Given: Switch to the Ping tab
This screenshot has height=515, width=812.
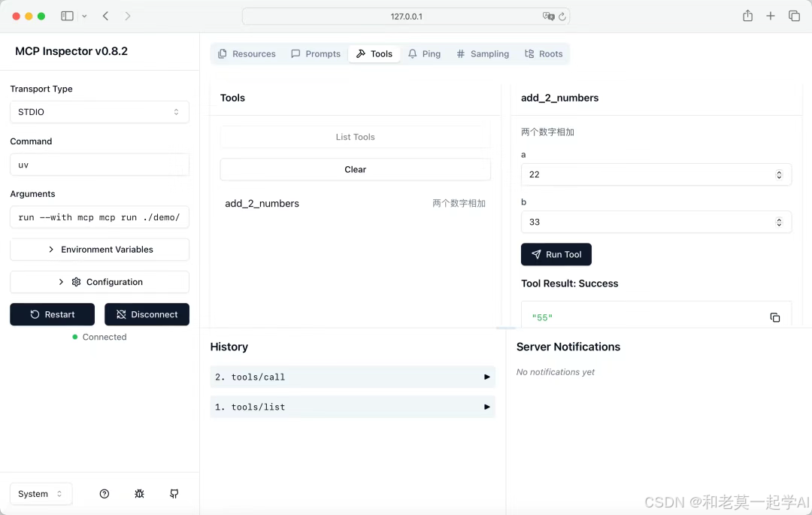Looking at the screenshot, I should coord(424,54).
